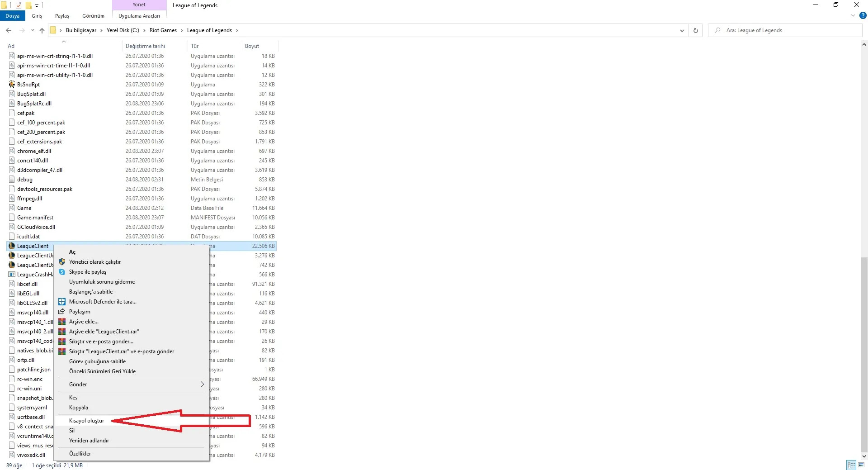Viewport: 868px width, 470px height.
Task: Switch to the Görünüm ribbon tab
Action: [x=93, y=16]
